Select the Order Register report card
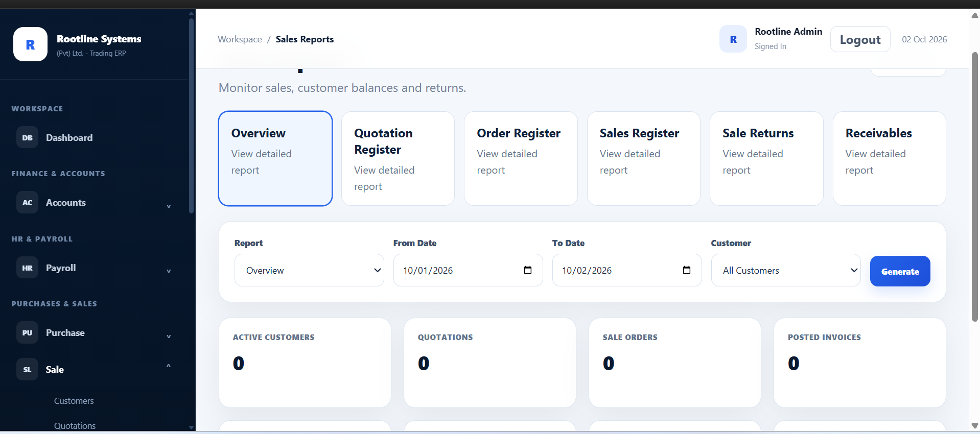This screenshot has height=434, width=980. pyautogui.click(x=521, y=158)
